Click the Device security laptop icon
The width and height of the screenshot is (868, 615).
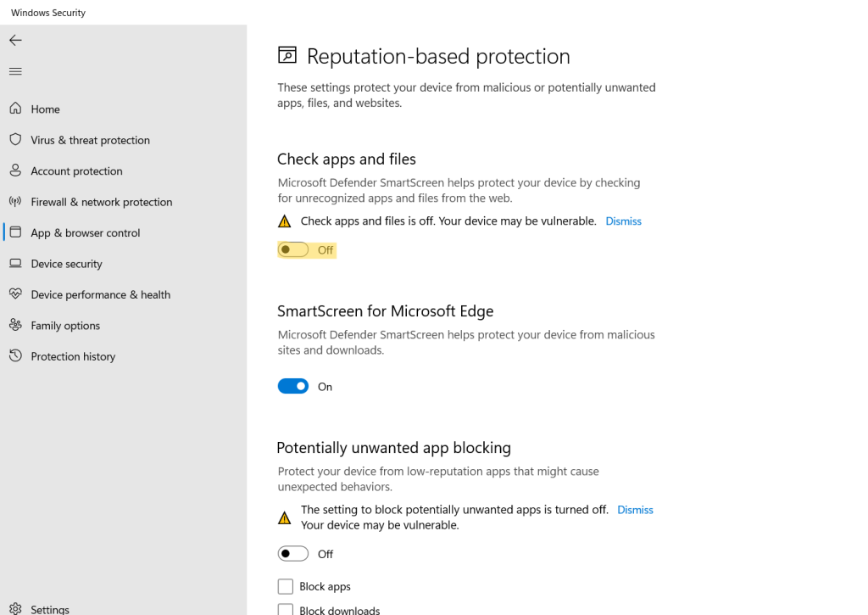point(15,264)
